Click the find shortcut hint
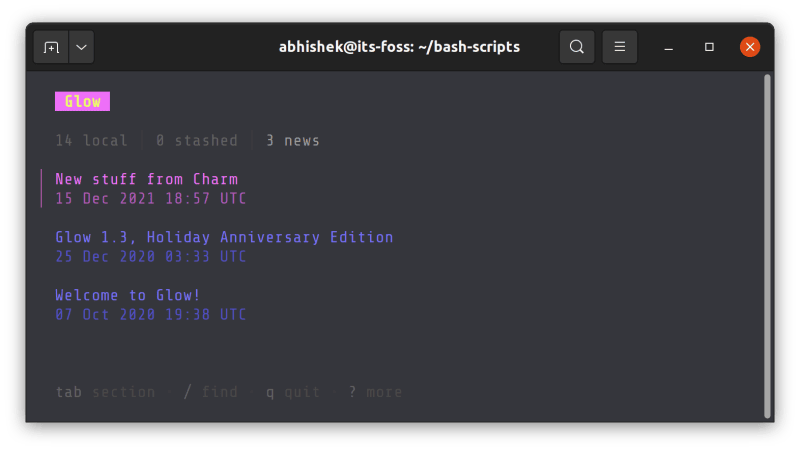The image size is (800, 451). (x=210, y=392)
